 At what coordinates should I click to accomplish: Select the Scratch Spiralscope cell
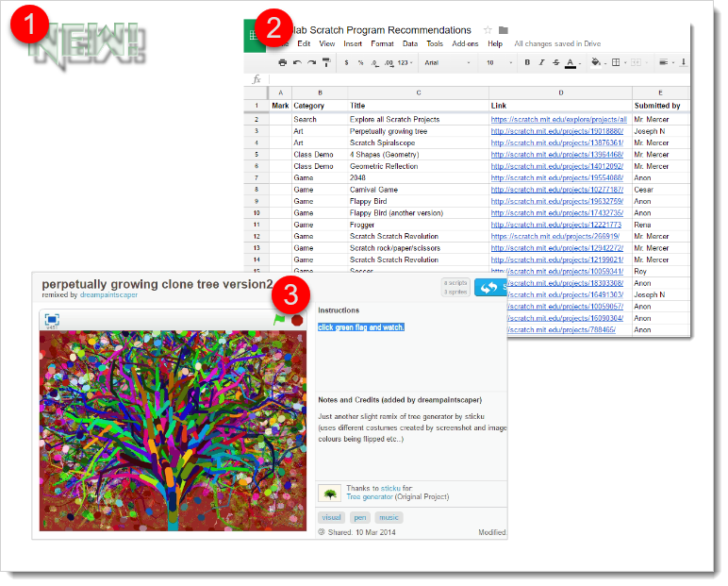(x=419, y=142)
